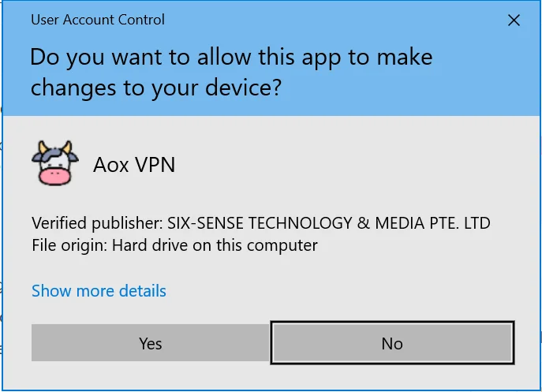The image size is (542, 392).
Task: Click the "File origin:" label
Action: click(69, 245)
